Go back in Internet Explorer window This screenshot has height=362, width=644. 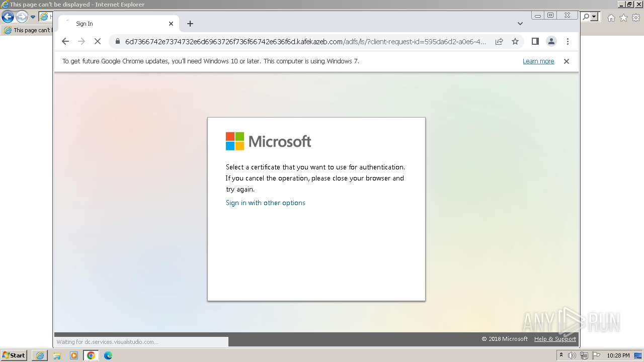[8, 17]
